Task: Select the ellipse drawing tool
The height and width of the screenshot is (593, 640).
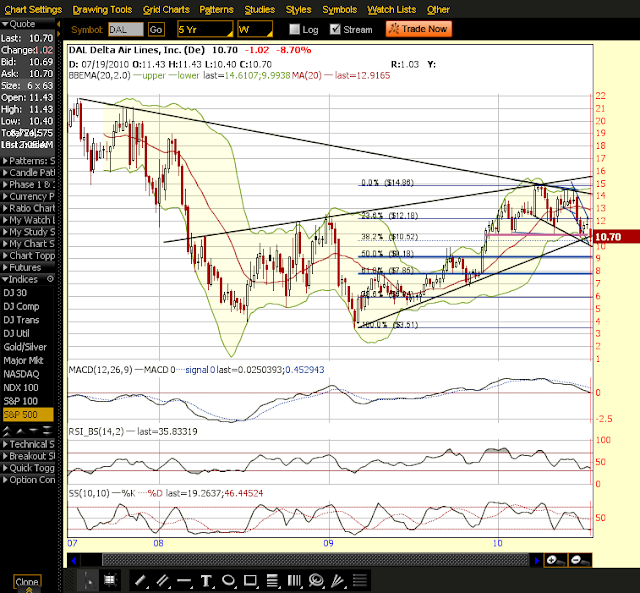Action: pos(228,580)
